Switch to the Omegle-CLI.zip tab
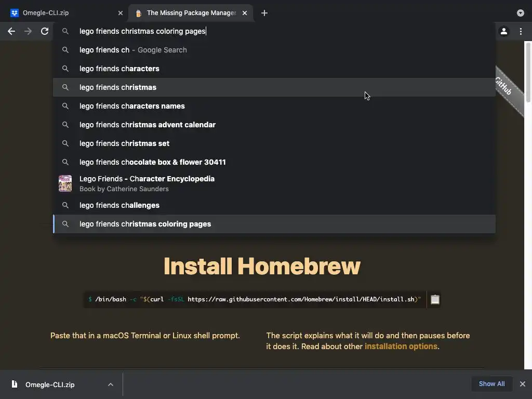The height and width of the screenshot is (399, 532). pyautogui.click(x=64, y=13)
